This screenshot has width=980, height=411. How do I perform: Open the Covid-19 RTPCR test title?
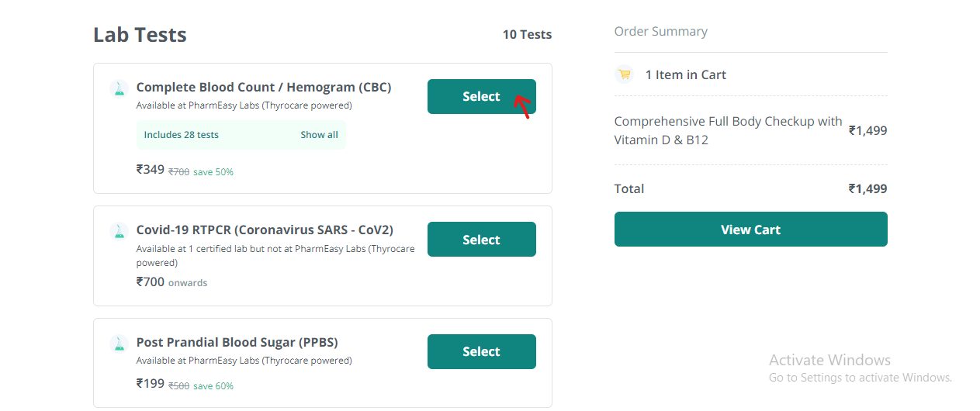click(265, 230)
